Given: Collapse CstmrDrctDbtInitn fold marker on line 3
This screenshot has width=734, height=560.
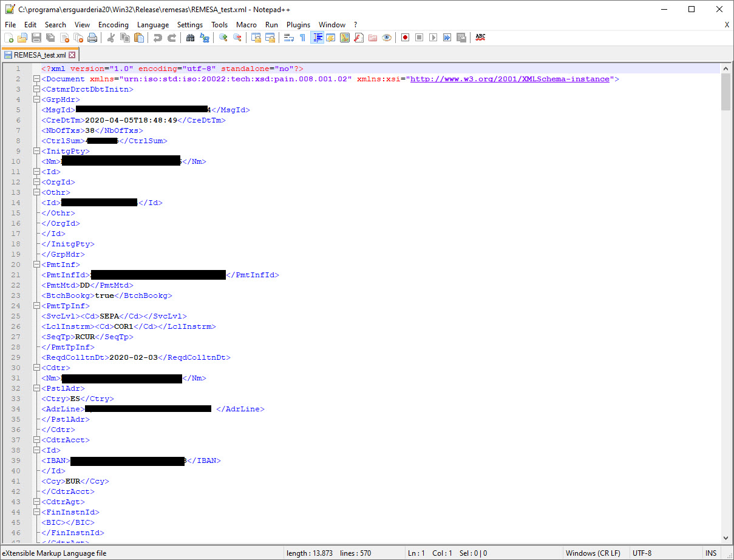Looking at the screenshot, I should coord(36,89).
